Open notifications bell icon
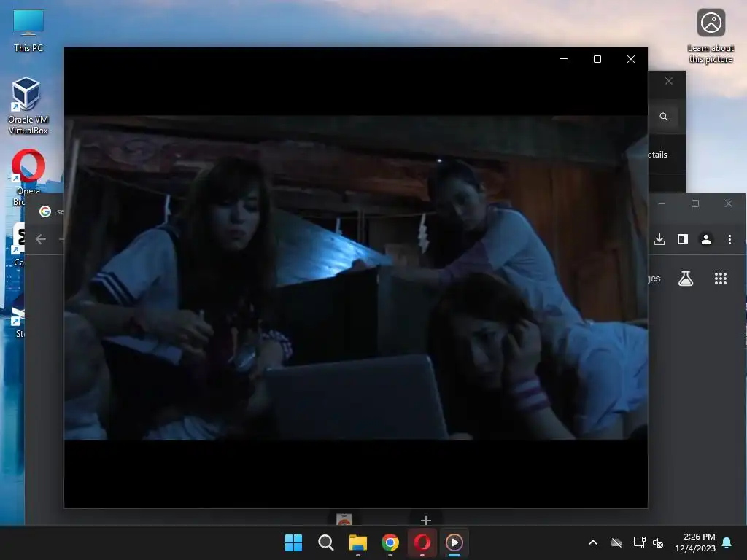Image resolution: width=747 pixels, height=560 pixels. click(727, 542)
